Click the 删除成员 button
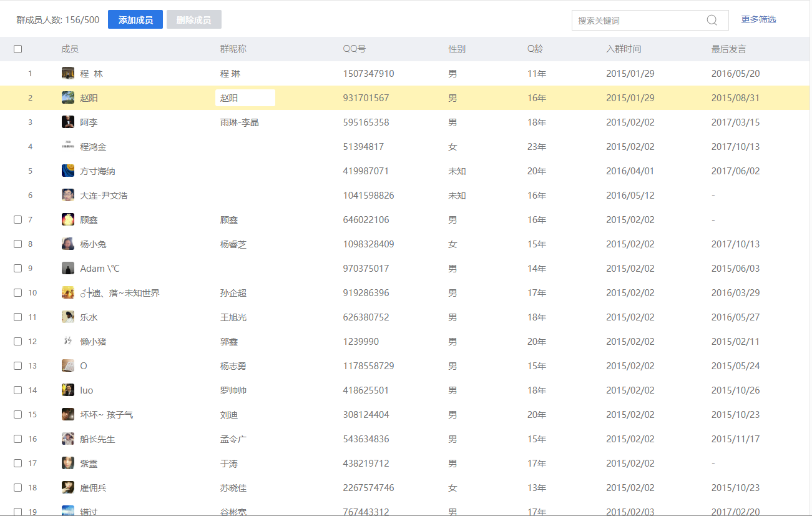The width and height of the screenshot is (812, 516). point(194,19)
